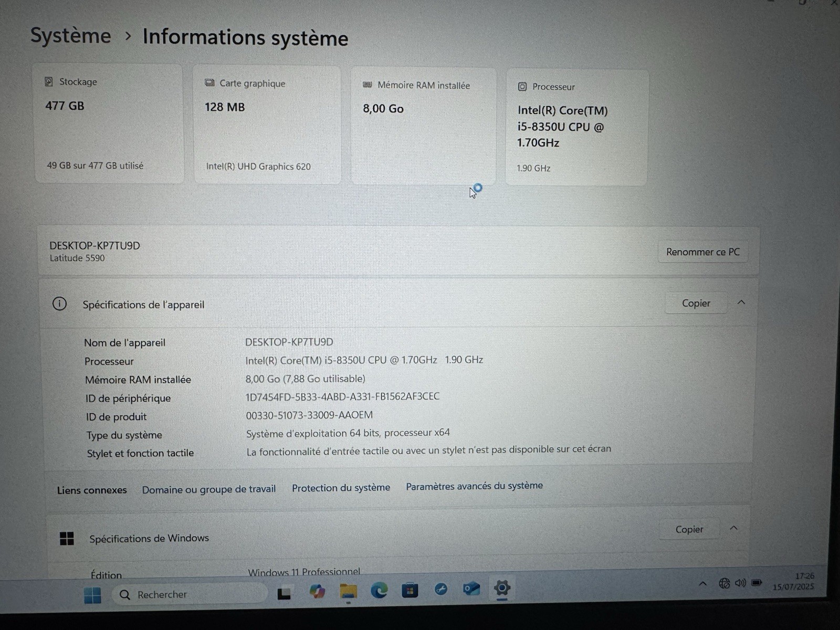Click the Renommer ce PC button

(x=703, y=252)
